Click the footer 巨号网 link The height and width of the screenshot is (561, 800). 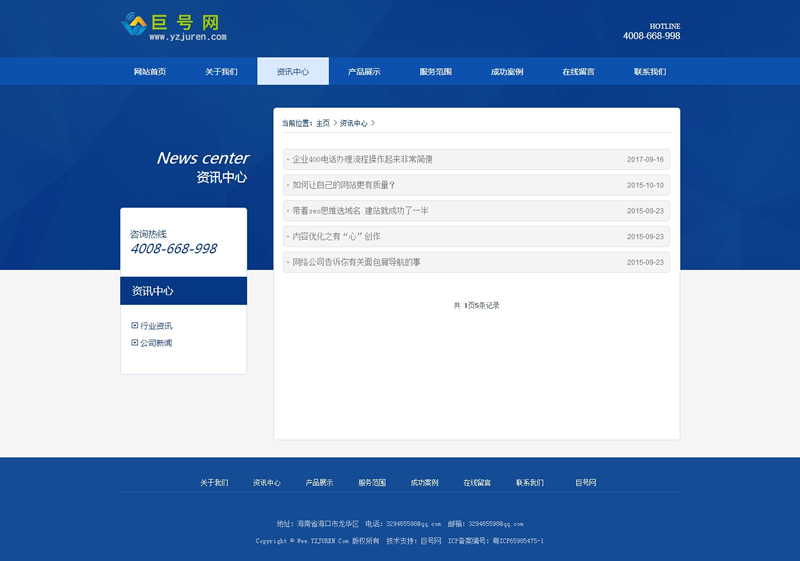pos(586,483)
